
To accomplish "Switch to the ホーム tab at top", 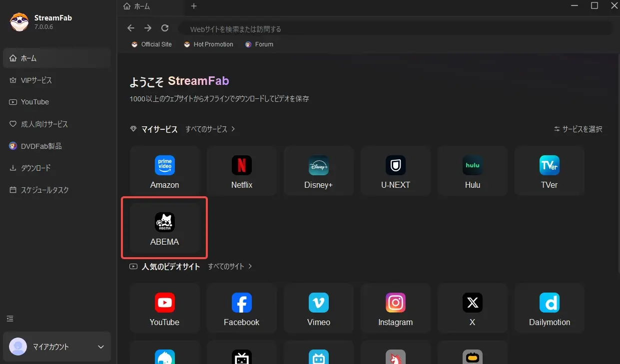I will tap(152, 6).
